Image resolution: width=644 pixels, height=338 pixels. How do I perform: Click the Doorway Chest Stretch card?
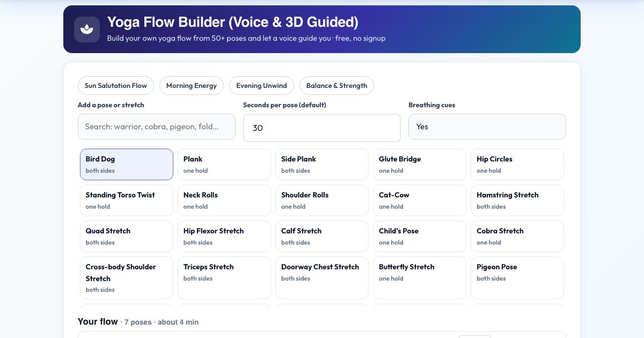tap(322, 278)
